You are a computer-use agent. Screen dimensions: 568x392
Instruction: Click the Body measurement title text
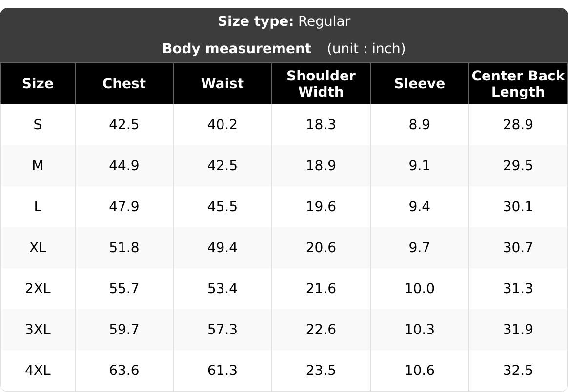(x=237, y=48)
